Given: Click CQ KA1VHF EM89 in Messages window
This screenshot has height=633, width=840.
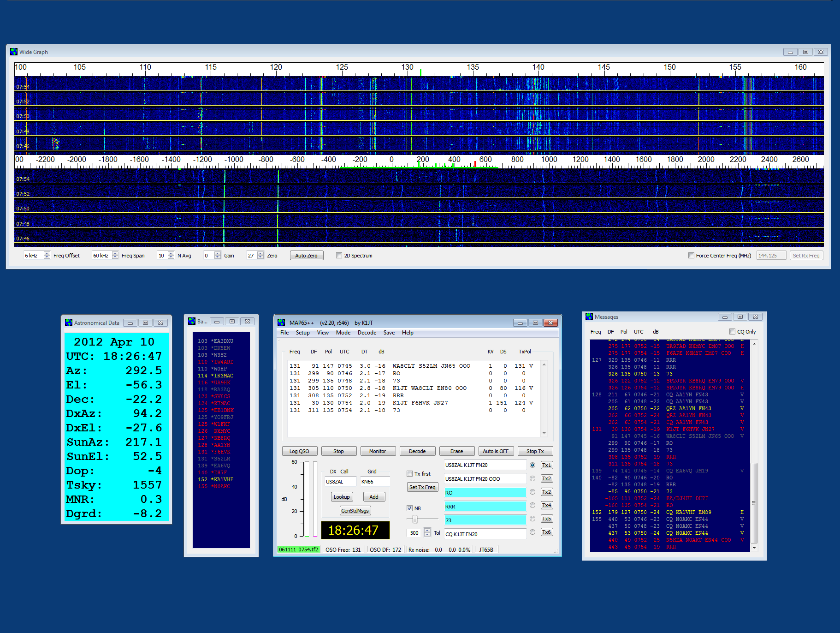Looking at the screenshot, I should coord(689,512).
